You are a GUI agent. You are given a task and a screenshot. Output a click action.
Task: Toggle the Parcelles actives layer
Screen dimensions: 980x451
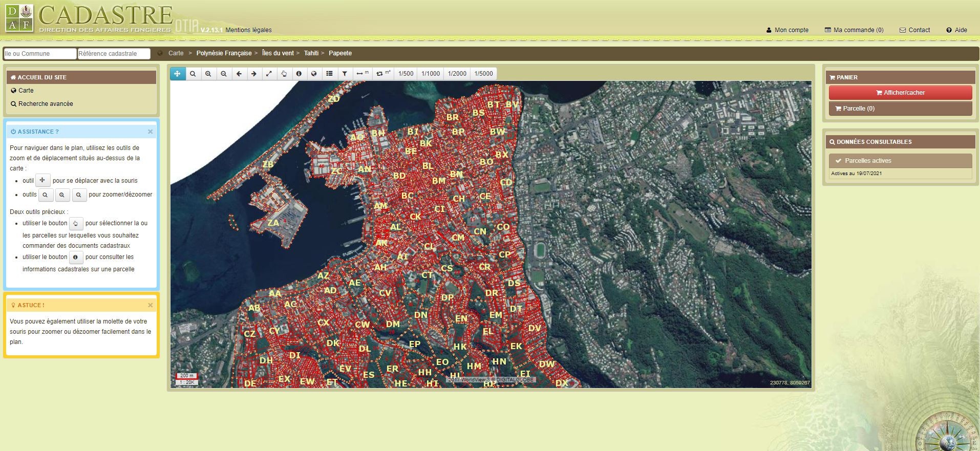(868, 161)
